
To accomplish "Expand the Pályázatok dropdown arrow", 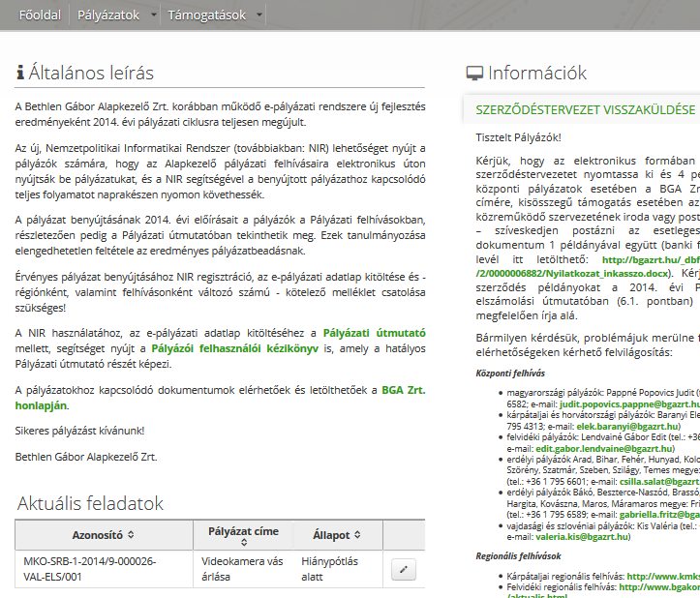I will click(154, 15).
